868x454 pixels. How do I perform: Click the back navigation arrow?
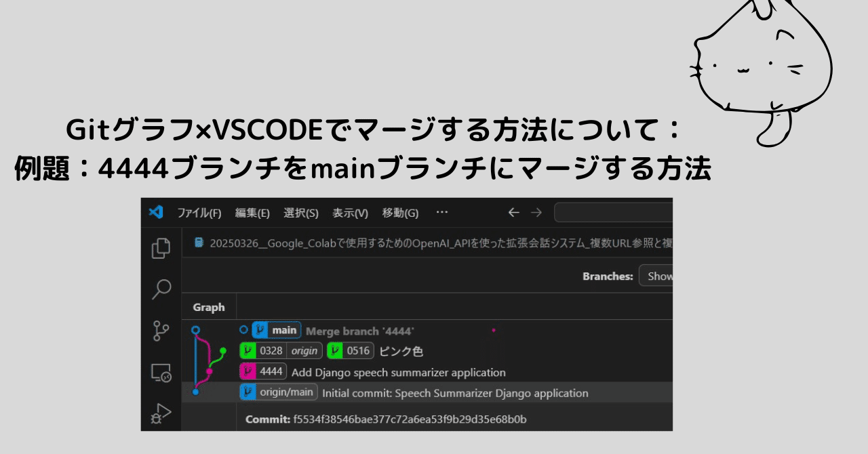[513, 212]
